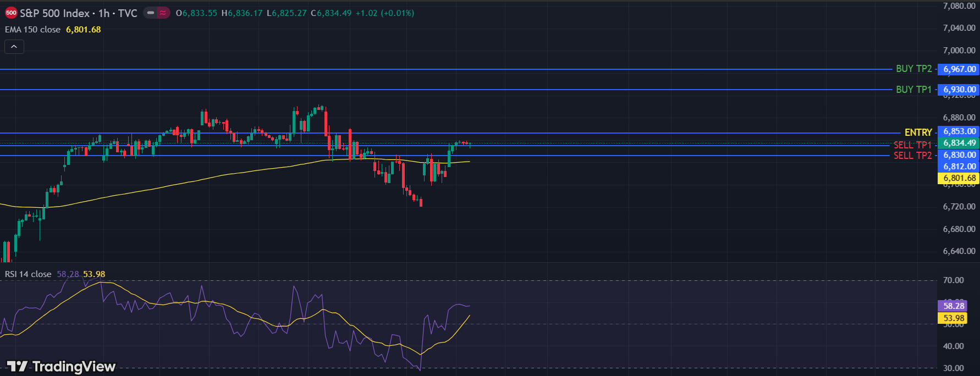Screen dimensions: 980x376
Task: Click the yellow 6,801.68 EMA price tag
Action: 959,178
